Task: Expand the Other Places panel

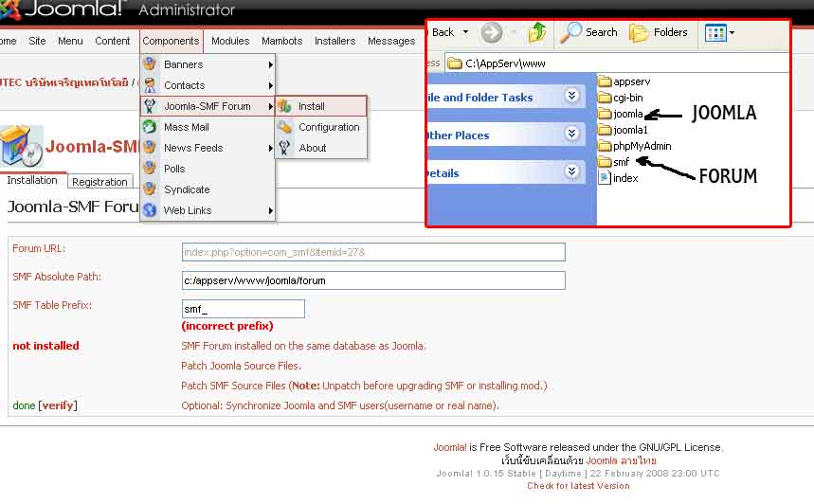Action: point(571,134)
